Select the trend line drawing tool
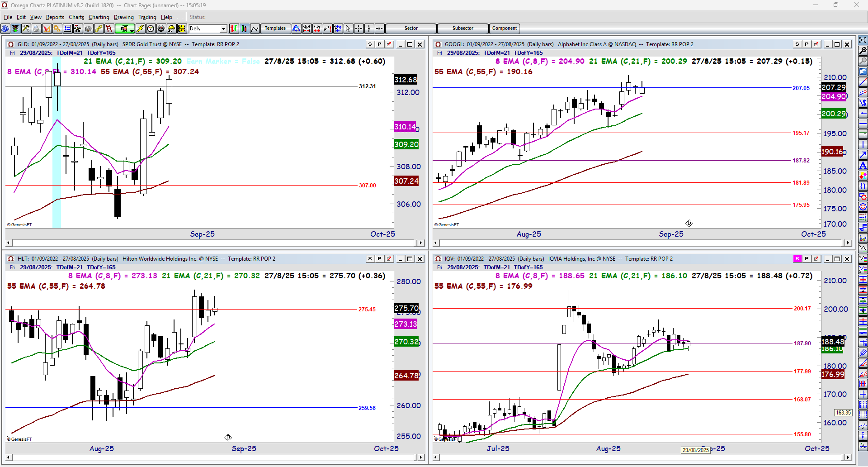The height and width of the screenshot is (467, 868). tap(863, 82)
